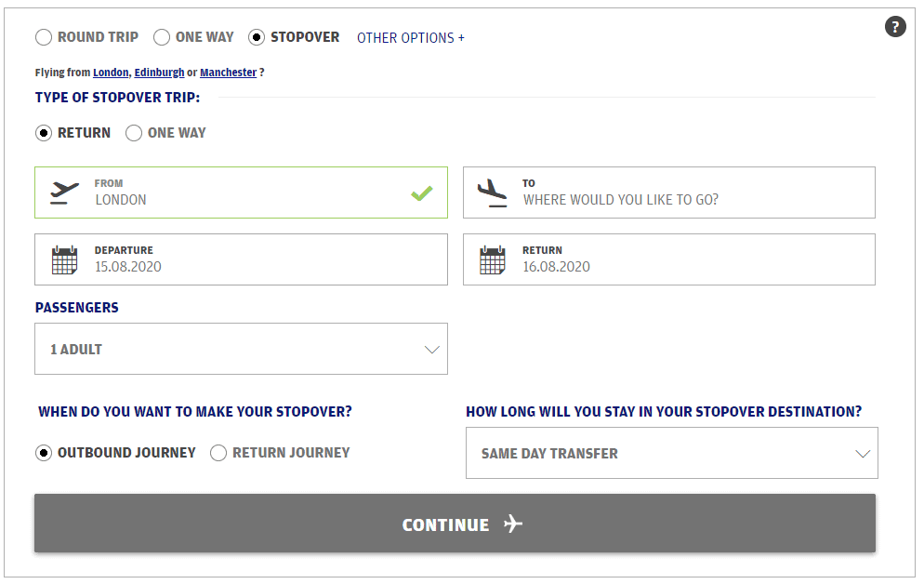
Task: Click the London departure city link
Action: (x=111, y=73)
